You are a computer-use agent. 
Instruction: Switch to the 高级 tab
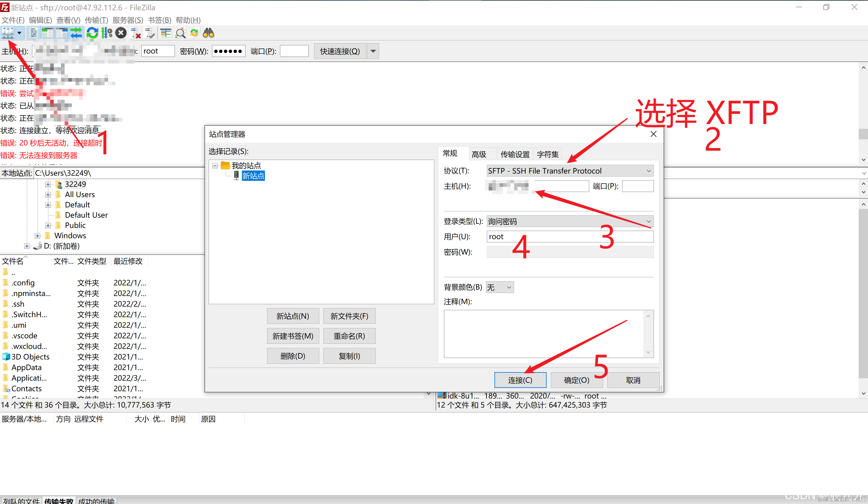coord(479,154)
